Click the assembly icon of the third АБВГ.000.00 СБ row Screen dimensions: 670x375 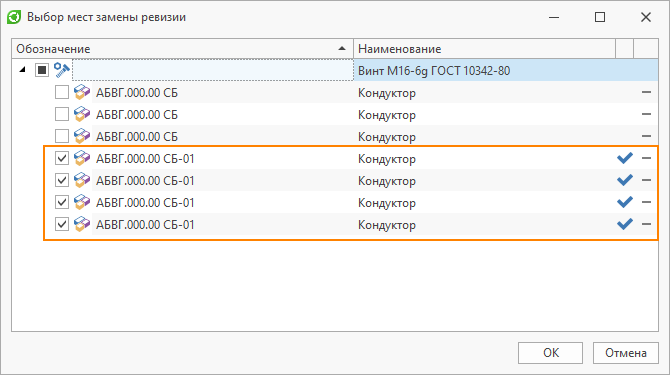coord(82,136)
